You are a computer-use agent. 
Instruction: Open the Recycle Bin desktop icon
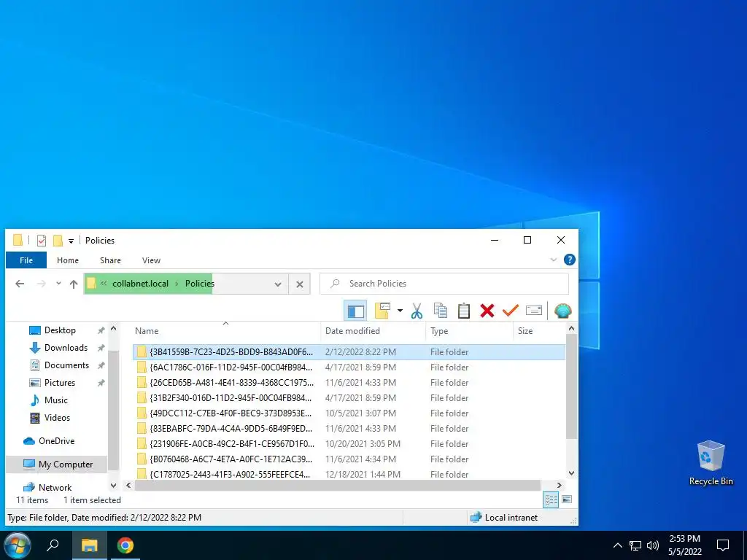pos(711,463)
